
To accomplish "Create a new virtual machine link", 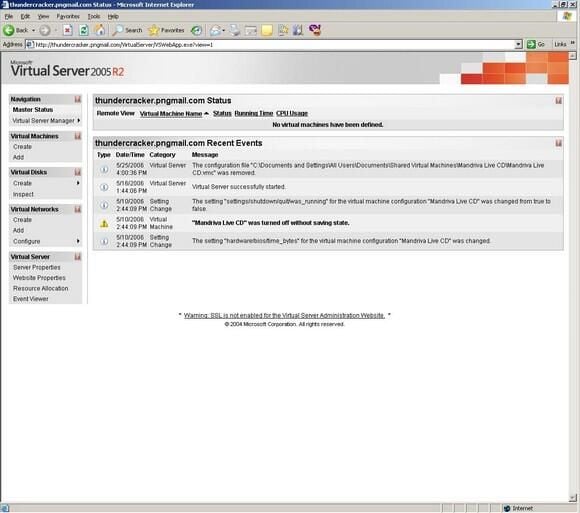I will pos(22,147).
